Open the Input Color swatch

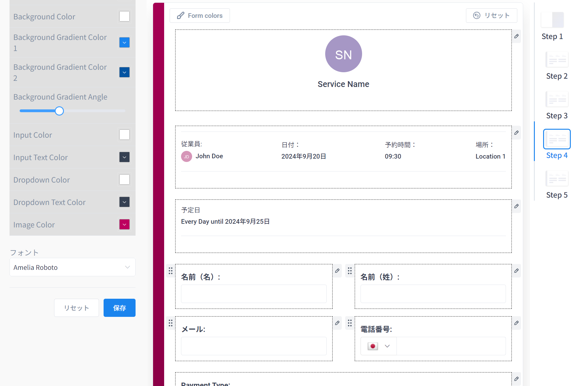(x=124, y=135)
